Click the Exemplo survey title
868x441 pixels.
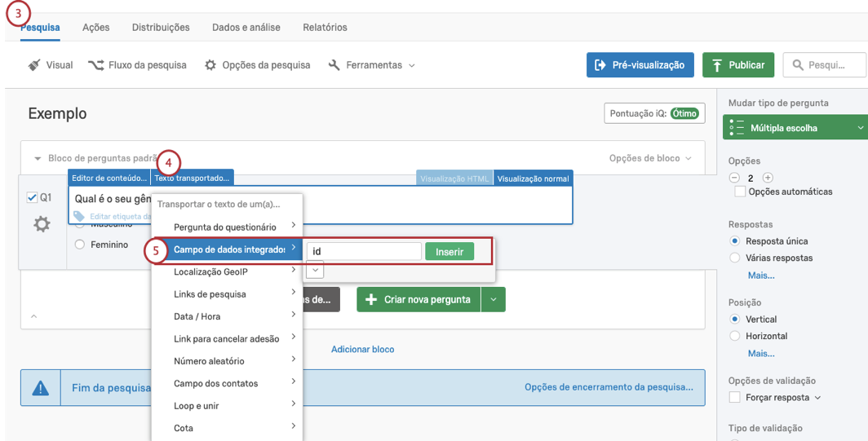pos(58,113)
